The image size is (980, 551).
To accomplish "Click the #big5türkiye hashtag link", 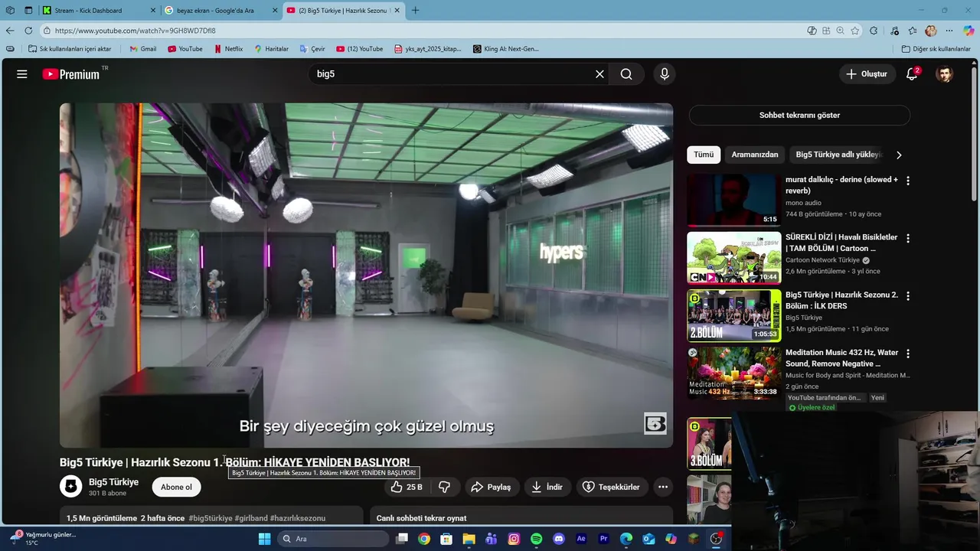I will tap(211, 518).
